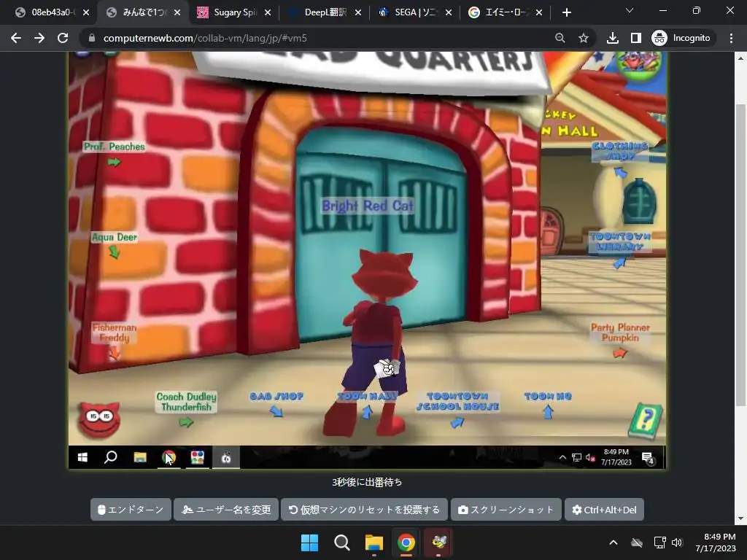Toggle the Chrome side panel icon
Image resolution: width=747 pixels, height=560 pixels.
(x=636, y=38)
